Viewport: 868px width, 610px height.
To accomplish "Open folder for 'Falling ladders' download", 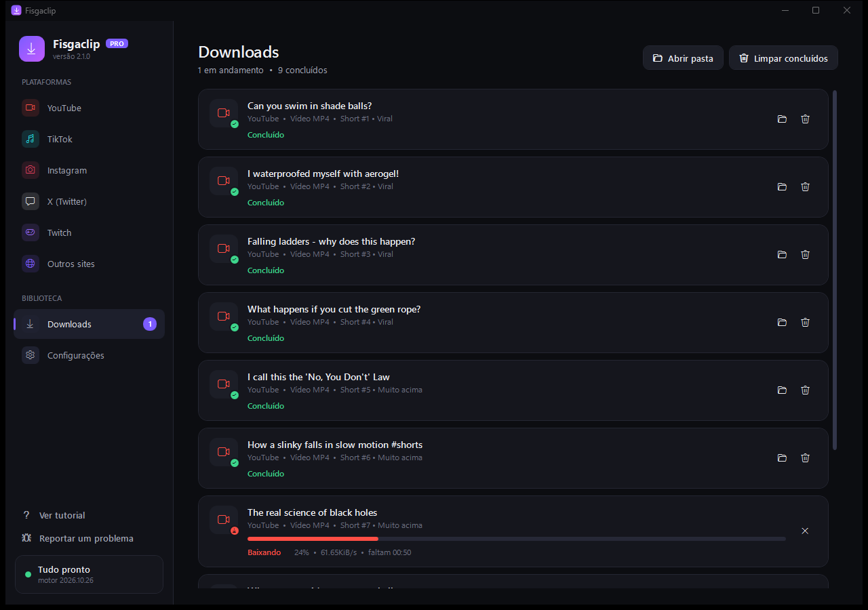I will (x=782, y=254).
